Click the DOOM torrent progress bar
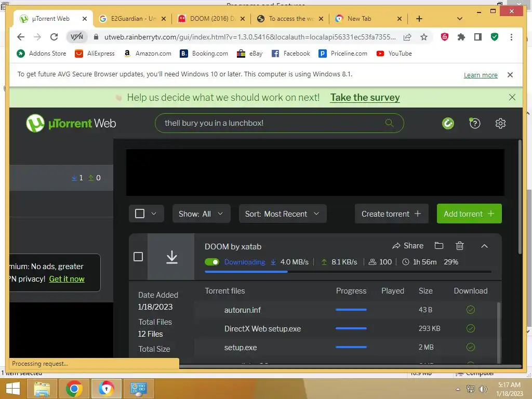The height and width of the screenshot is (399, 532). click(348, 272)
